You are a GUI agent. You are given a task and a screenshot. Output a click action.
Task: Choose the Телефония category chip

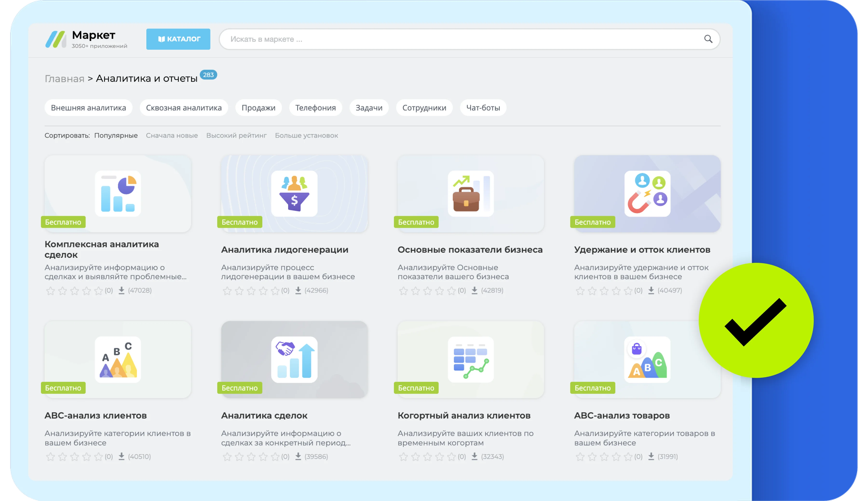tap(315, 108)
